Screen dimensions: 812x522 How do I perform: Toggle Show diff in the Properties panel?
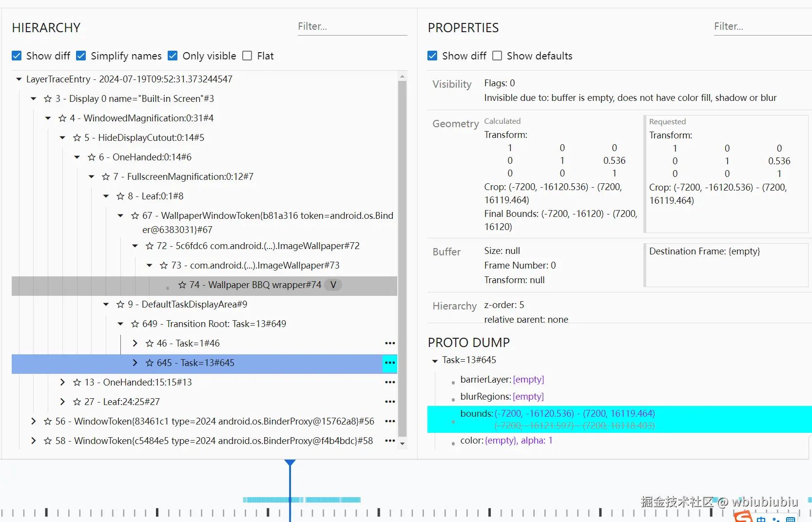[x=432, y=56]
